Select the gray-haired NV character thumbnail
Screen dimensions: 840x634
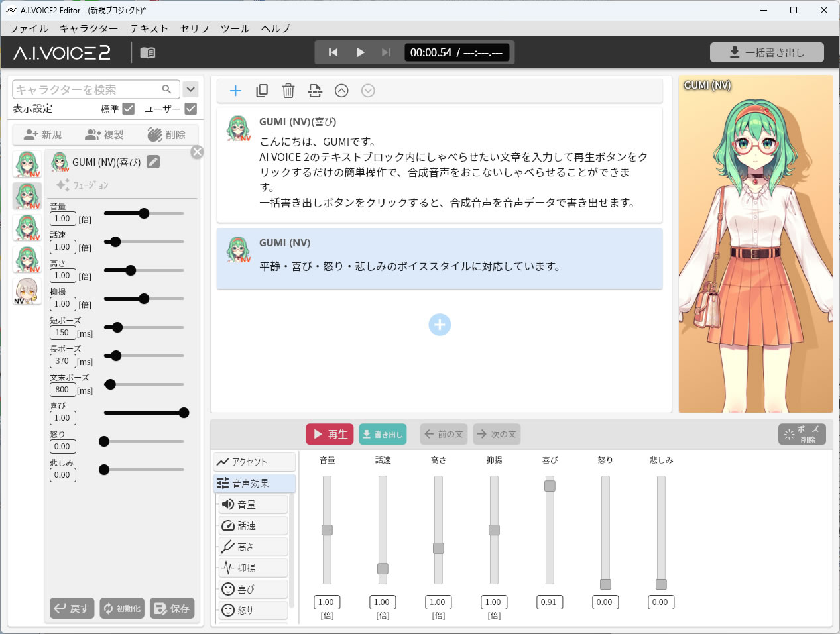pyautogui.click(x=27, y=291)
